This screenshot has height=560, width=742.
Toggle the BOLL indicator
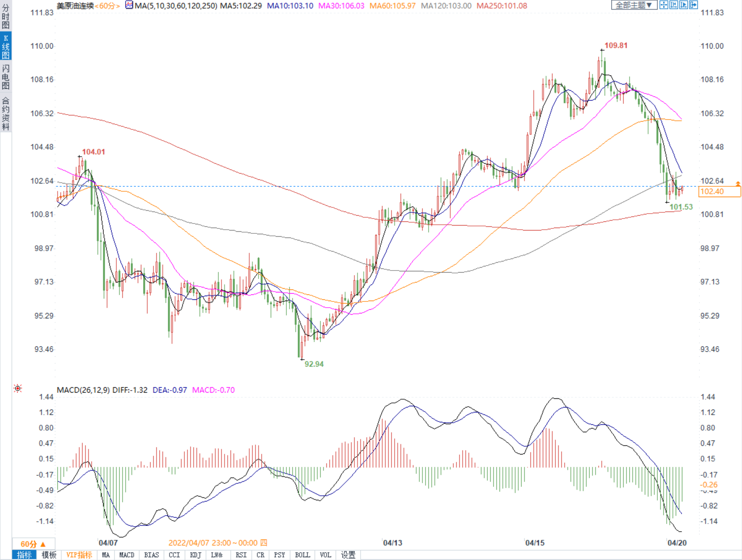(x=302, y=555)
